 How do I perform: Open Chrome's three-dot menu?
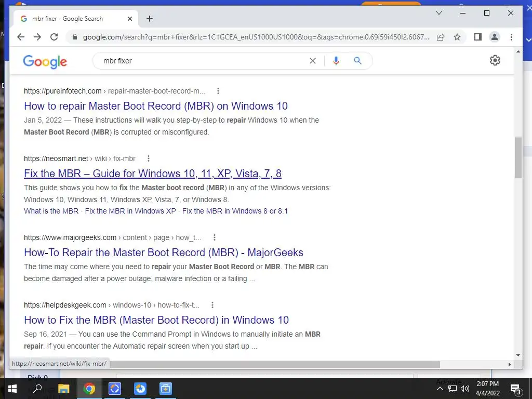(511, 37)
